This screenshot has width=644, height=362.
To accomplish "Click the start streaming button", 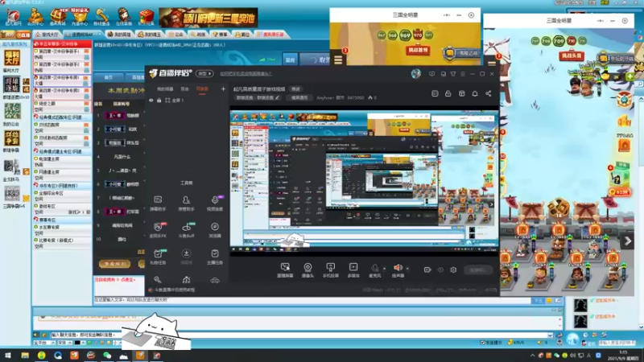I will click(x=478, y=269).
